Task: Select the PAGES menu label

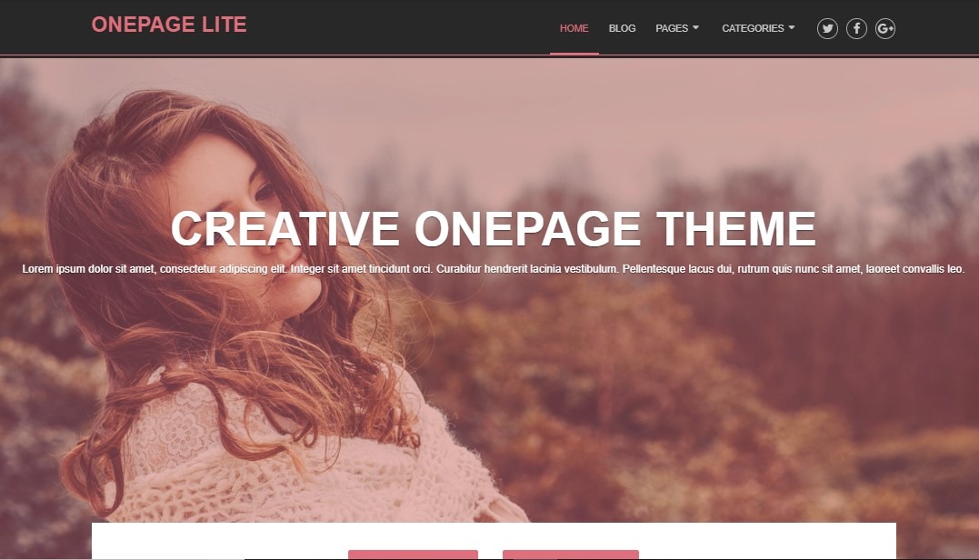Action: tap(672, 29)
